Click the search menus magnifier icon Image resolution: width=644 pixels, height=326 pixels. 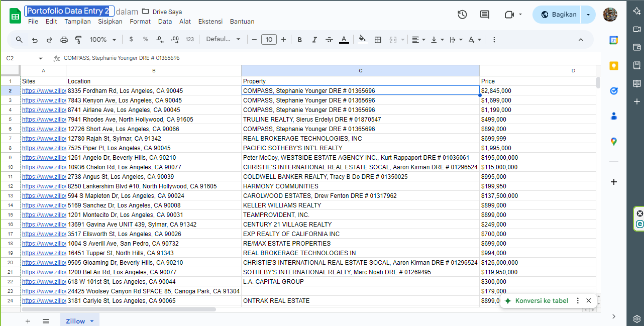pyautogui.click(x=19, y=39)
